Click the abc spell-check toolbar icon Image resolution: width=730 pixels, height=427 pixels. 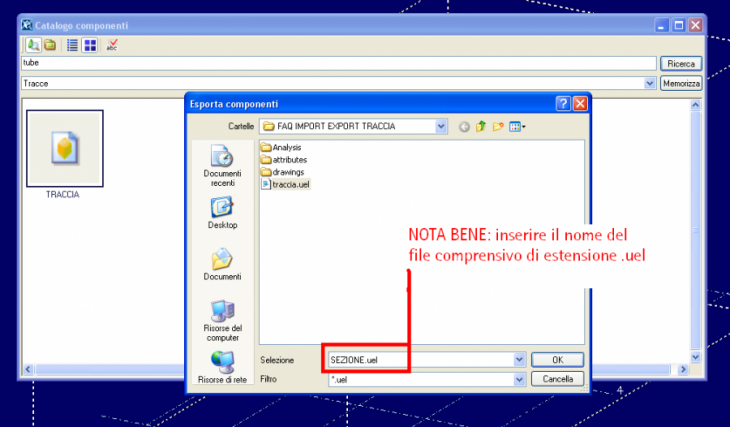tap(112, 45)
